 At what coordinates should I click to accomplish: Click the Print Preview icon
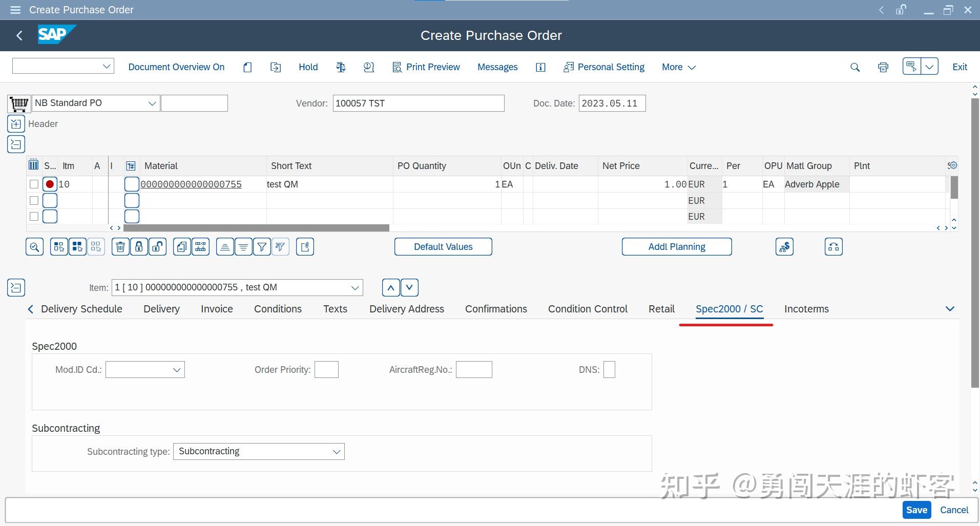coord(426,67)
